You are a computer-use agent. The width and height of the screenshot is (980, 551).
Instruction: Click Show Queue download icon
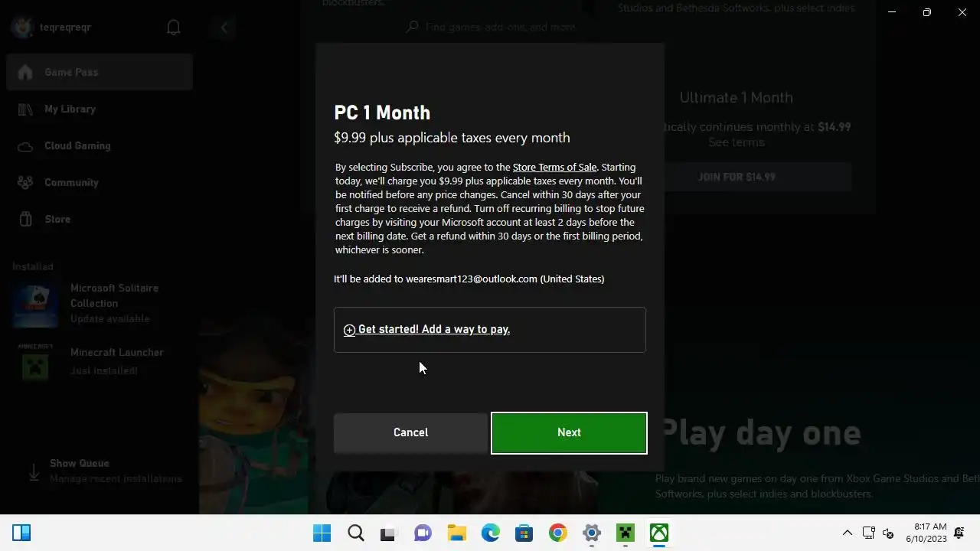coord(34,472)
